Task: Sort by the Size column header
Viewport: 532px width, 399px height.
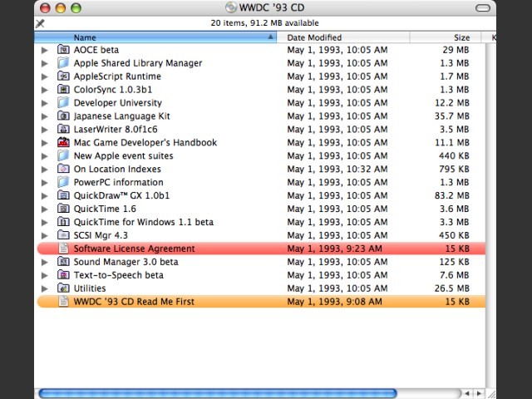Action: tap(446, 37)
